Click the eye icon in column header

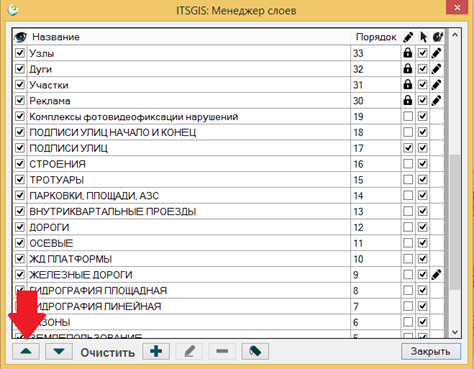coord(20,37)
